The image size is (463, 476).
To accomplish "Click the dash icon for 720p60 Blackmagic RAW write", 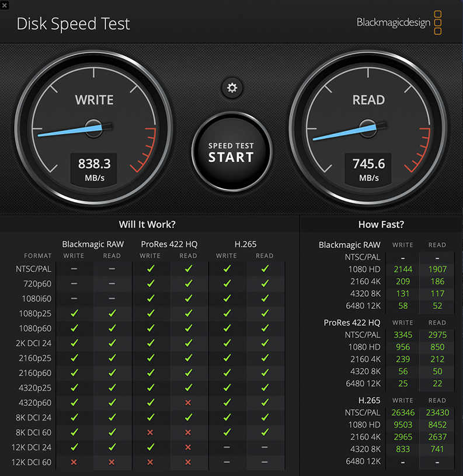I will [74, 284].
